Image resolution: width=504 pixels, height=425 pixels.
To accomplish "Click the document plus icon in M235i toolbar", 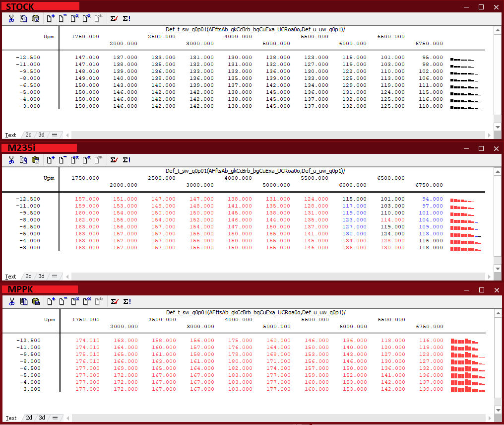I will [x=51, y=160].
